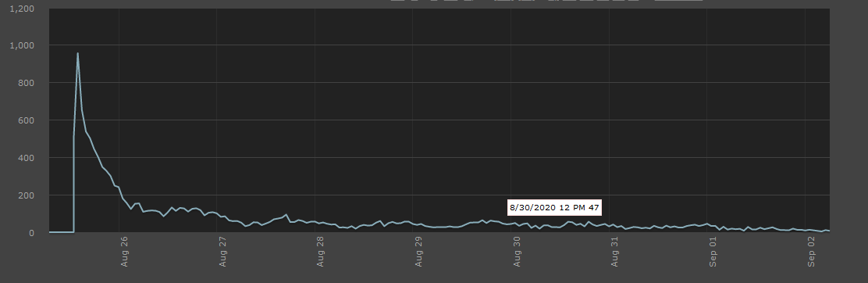Click the Aug 26 date label
This screenshot has width=868, height=283.
[x=124, y=252]
